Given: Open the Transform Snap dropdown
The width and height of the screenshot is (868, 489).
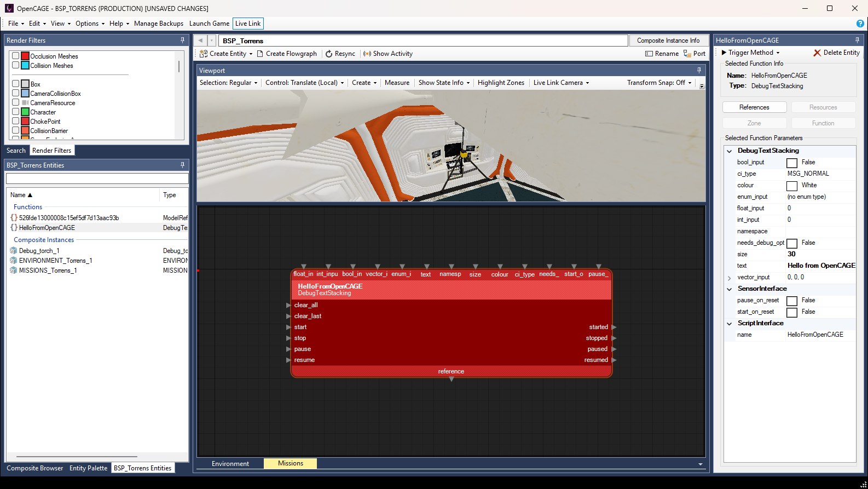Looking at the screenshot, I should [659, 83].
